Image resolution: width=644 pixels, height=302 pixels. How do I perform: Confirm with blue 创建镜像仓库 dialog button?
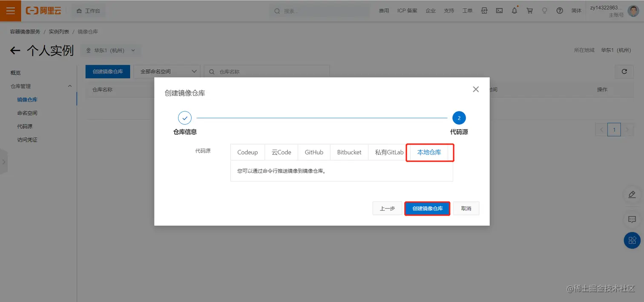[x=427, y=208]
